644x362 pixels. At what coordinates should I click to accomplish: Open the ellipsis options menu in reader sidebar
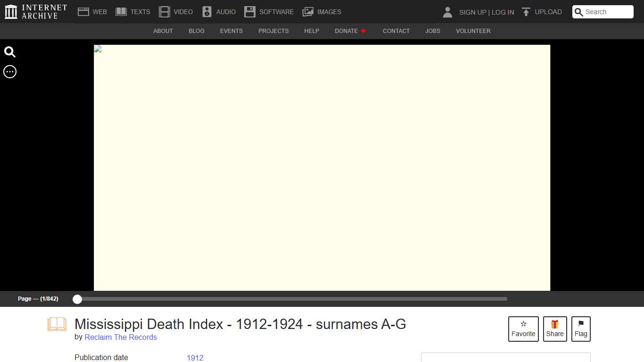(9, 72)
